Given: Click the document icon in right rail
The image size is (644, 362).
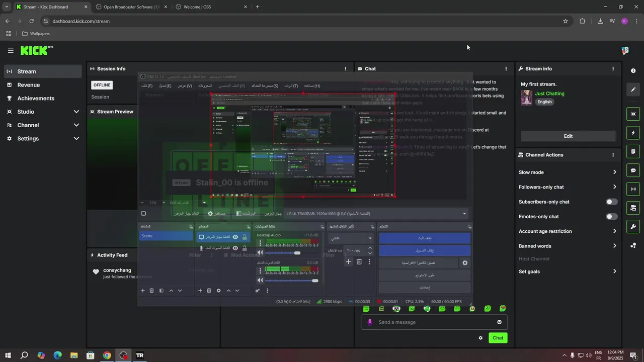Looking at the screenshot, I should pyautogui.click(x=633, y=151).
